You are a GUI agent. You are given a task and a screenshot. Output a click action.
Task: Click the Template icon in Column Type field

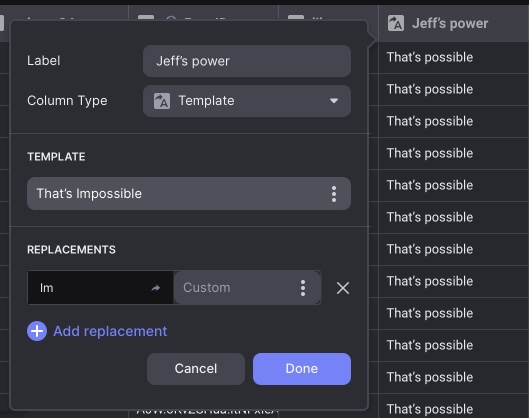point(162,101)
